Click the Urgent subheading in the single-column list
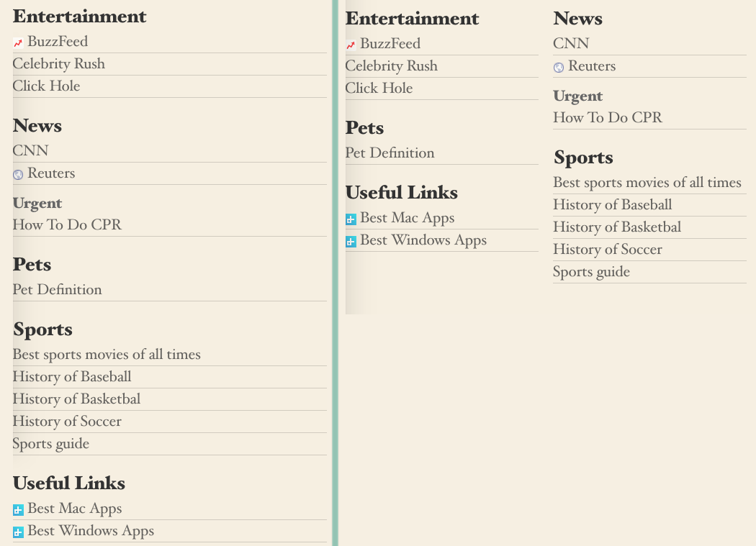 [x=37, y=204]
